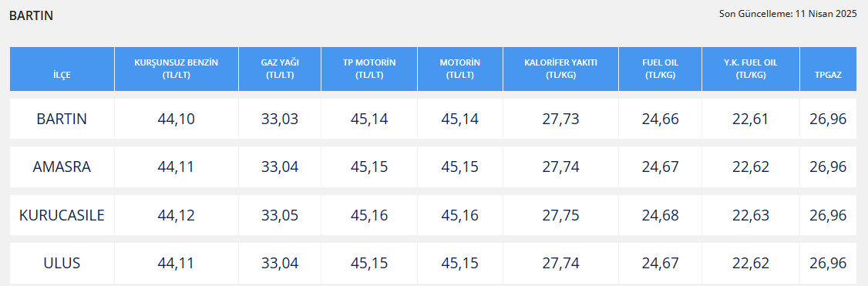Image resolution: width=868 pixels, height=286 pixels.
Task: Click the İLÇE column header
Action: (62, 69)
